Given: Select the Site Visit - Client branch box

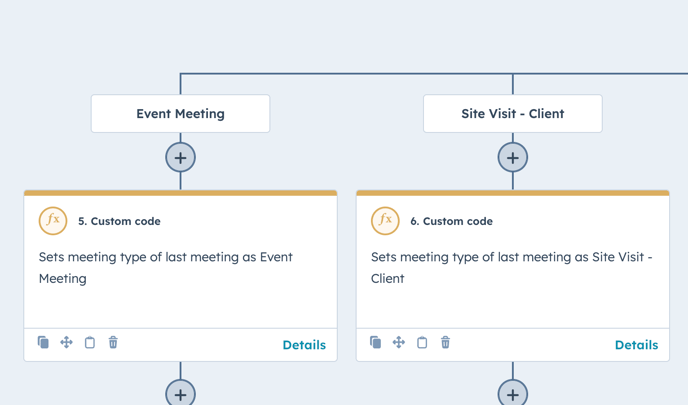Looking at the screenshot, I should click(512, 114).
